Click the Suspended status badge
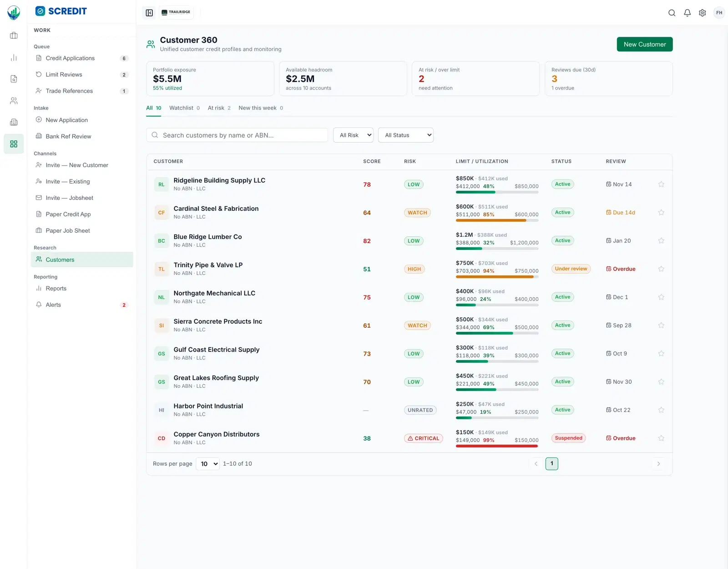The image size is (728, 569). point(568,438)
